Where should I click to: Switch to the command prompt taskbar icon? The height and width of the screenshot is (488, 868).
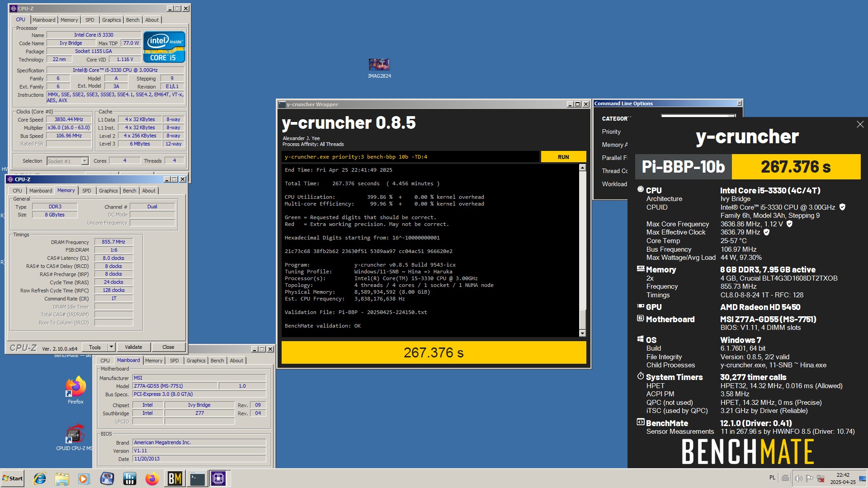(x=197, y=479)
